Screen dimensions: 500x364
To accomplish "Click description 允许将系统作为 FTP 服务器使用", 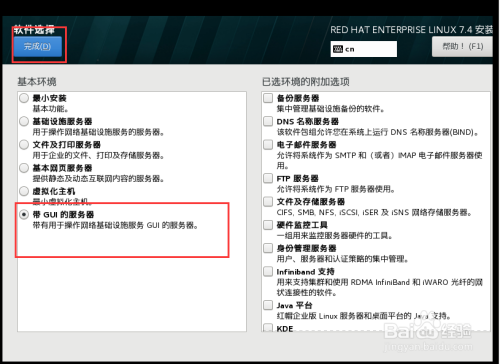I will pyautogui.click(x=336, y=189).
